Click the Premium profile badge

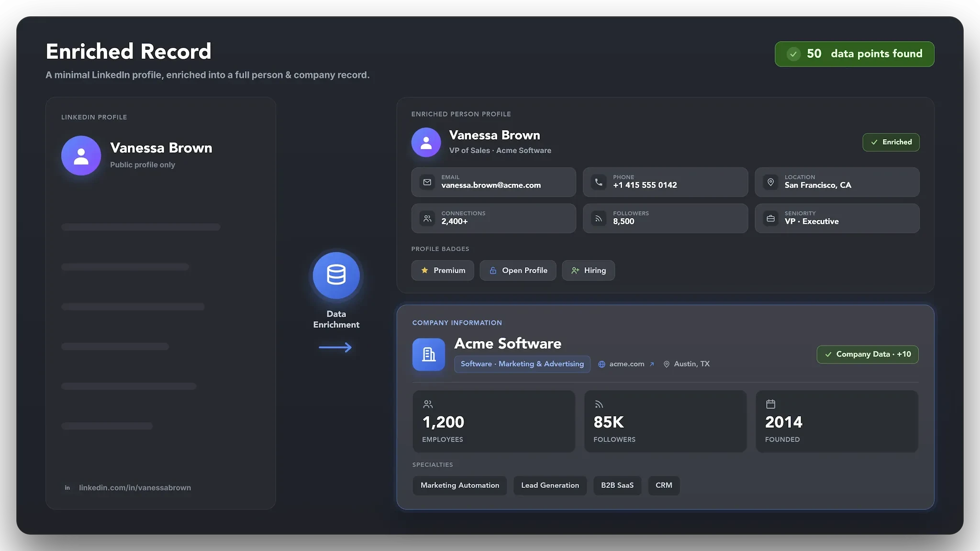pos(443,270)
